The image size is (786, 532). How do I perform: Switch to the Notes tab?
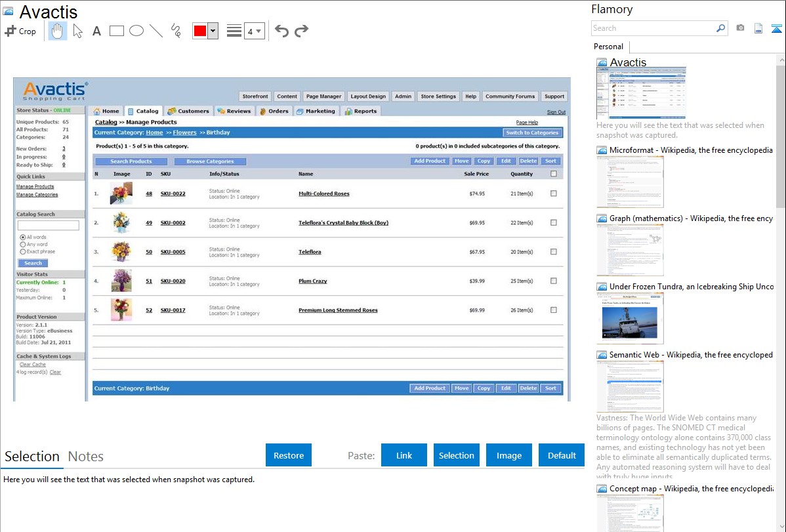(86, 457)
